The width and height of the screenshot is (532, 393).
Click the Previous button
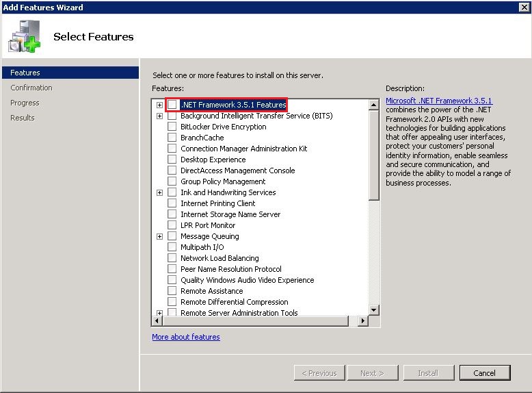pyautogui.click(x=319, y=373)
